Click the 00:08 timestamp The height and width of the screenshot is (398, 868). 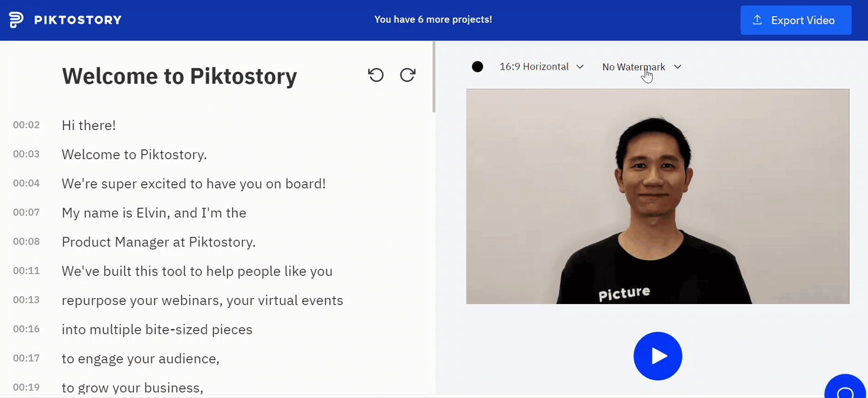27,242
